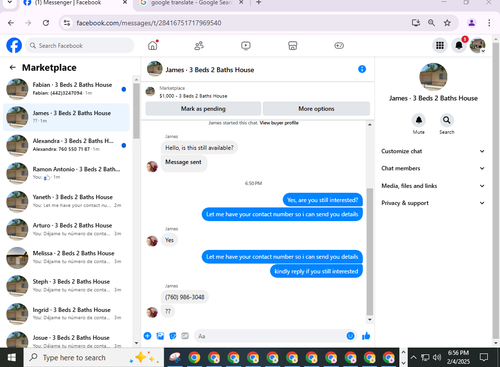
Task: Expand Media, files and links section
Action: tap(433, 186)
